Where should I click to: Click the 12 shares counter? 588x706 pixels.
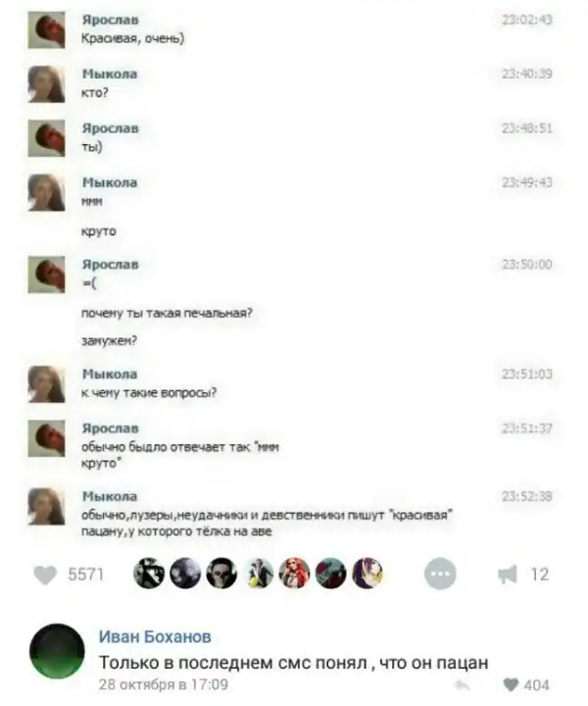pyautogui.click(x=540, y=575)
